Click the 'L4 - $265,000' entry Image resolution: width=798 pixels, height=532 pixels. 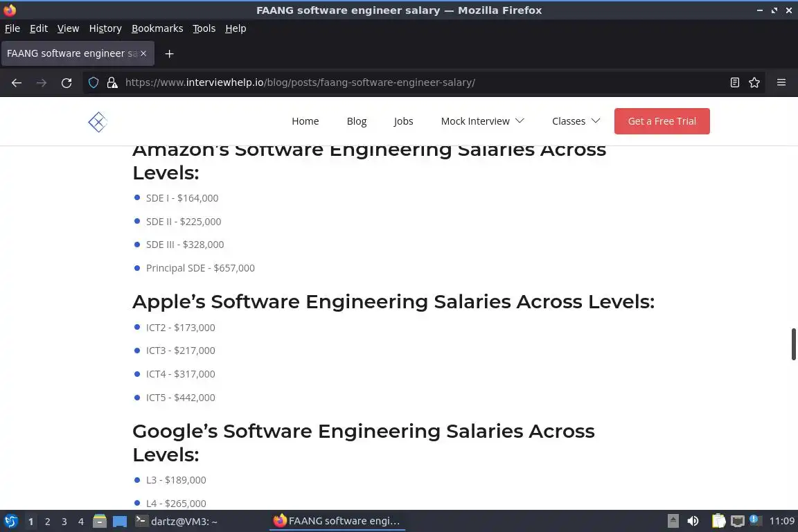click(176, 504)
